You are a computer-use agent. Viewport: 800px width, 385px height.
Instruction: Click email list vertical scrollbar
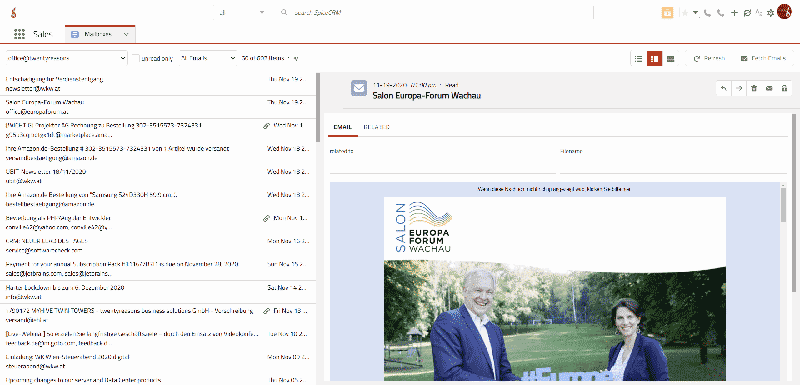pyautogui.click(x=318, y=107)
